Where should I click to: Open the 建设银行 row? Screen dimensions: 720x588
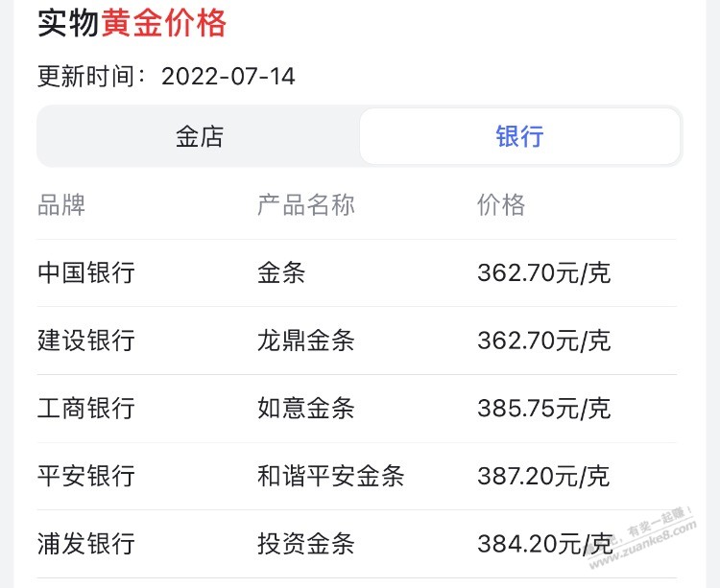click(x=357, y=341)
